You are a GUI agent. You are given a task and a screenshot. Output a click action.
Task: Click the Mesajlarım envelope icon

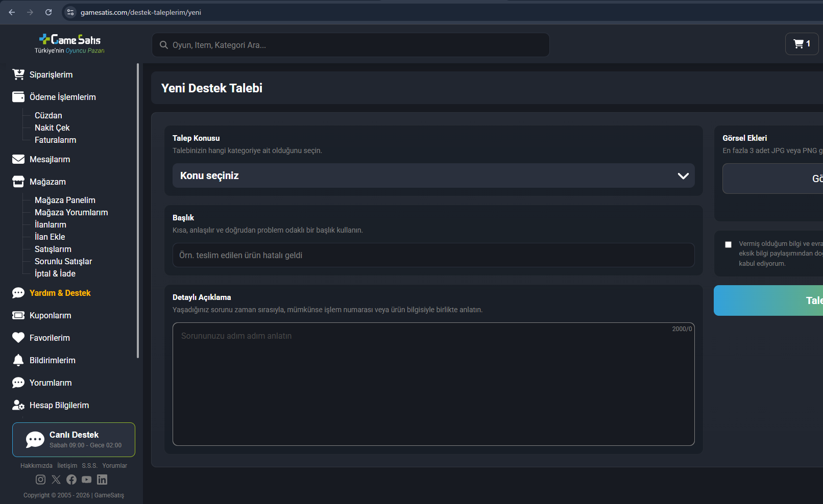click(x=18, y=159)
